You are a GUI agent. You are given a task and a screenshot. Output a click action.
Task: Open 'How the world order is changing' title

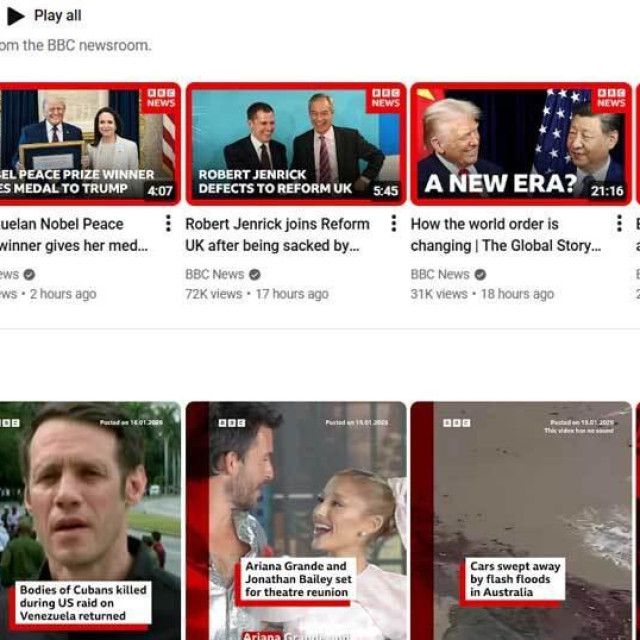point(506,235)
